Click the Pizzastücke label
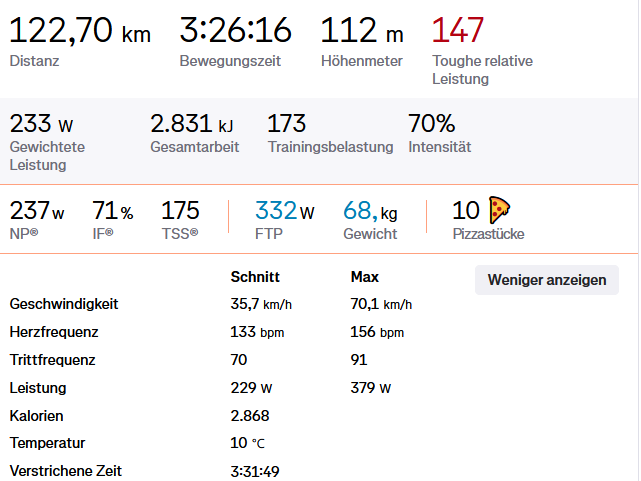Image resolution: width=641 pixels, height=481 pixels. coord(488,234)
